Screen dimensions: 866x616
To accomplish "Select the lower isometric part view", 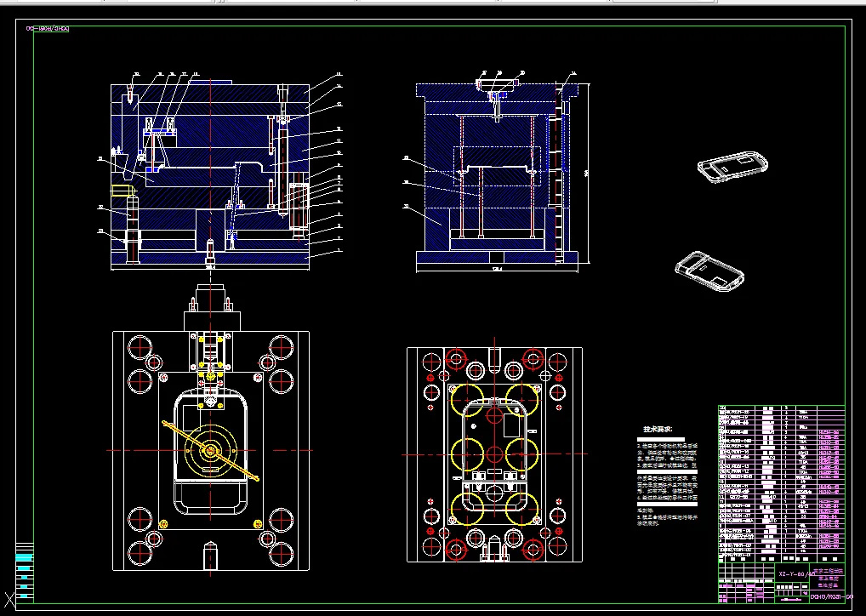I will [709, 271].
